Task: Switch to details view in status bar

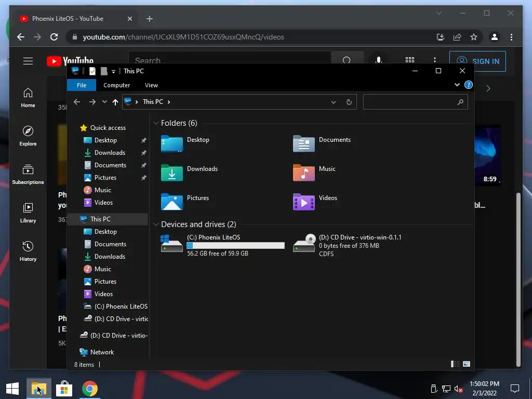Action: pos(455,364)
